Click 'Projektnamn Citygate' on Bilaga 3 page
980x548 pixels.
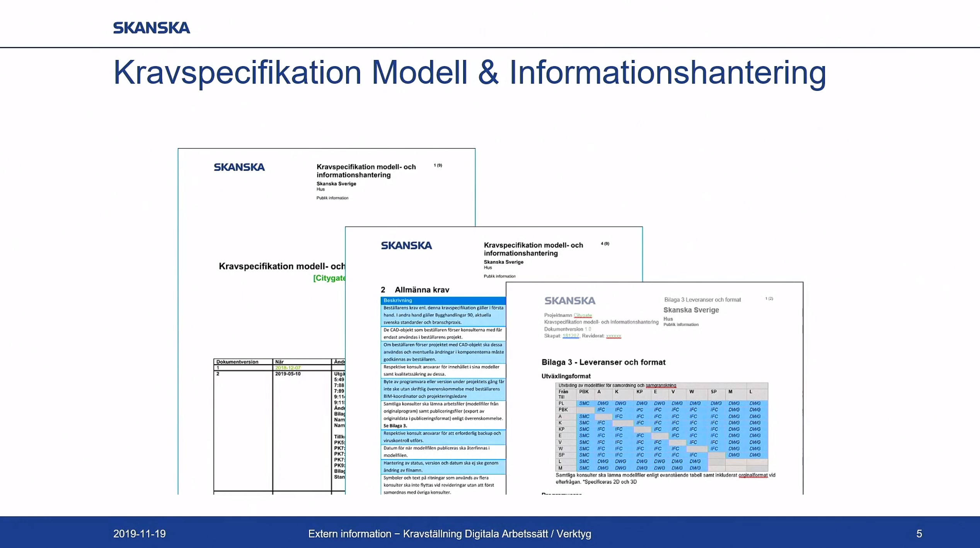tap(568, 315)
